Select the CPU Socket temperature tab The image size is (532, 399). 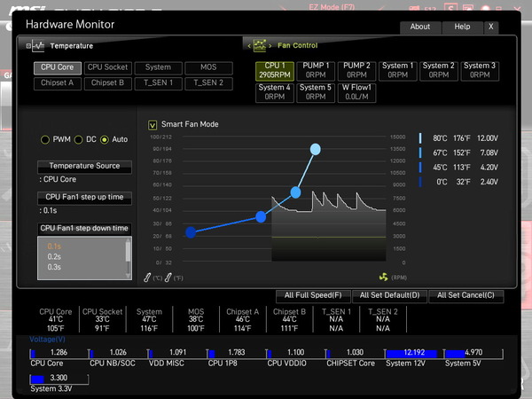coord(109,67)
